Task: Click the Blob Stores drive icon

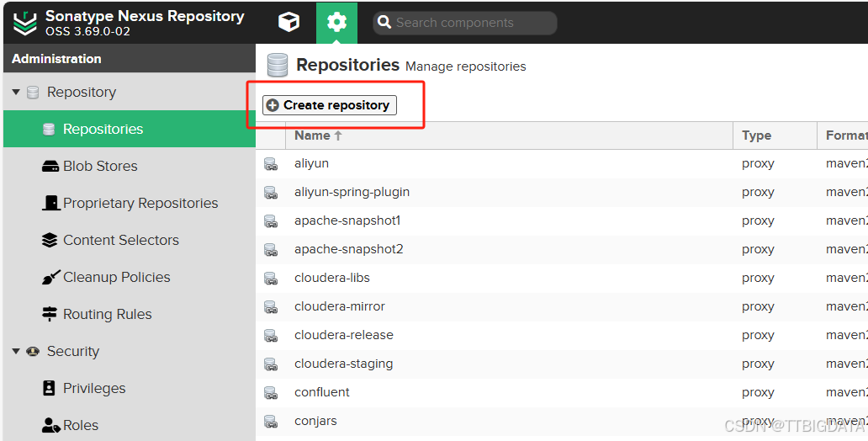Action: pyautogui.click(x=50, y=166)
